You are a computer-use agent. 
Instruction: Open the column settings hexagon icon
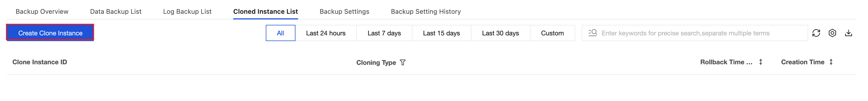832,33
